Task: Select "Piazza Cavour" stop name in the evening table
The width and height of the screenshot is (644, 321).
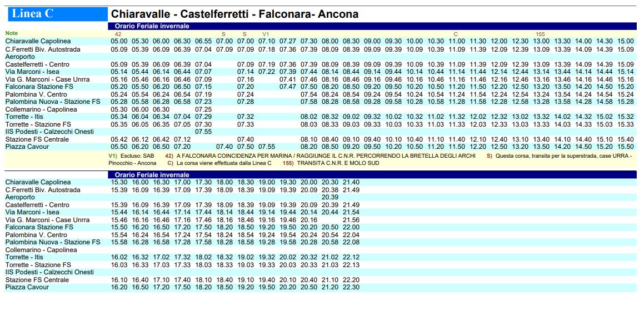Action: click(27, 287)
